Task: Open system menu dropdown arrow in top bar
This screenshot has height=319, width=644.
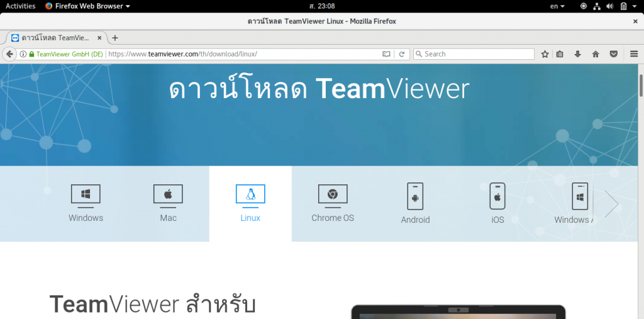Action: coord(635,6)
